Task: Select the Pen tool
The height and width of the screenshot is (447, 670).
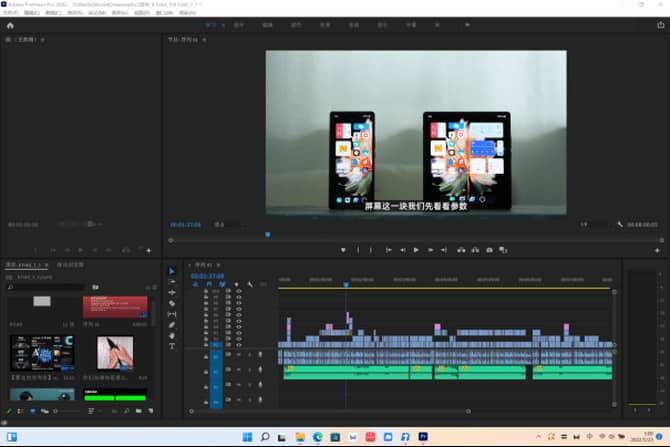Action: click(x=172, y=325)
